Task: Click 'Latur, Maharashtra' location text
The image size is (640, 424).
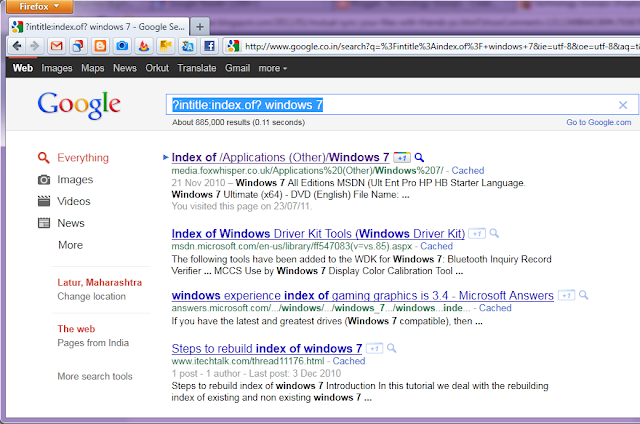Action: [100, 282]
